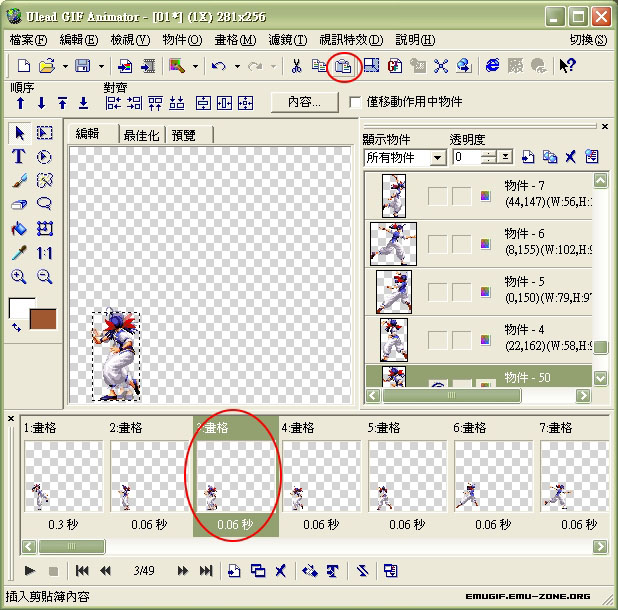The height and width of the screenshot is (610, 618).
Task: Click the white foreground color swatch
Action: pos(20,308)
